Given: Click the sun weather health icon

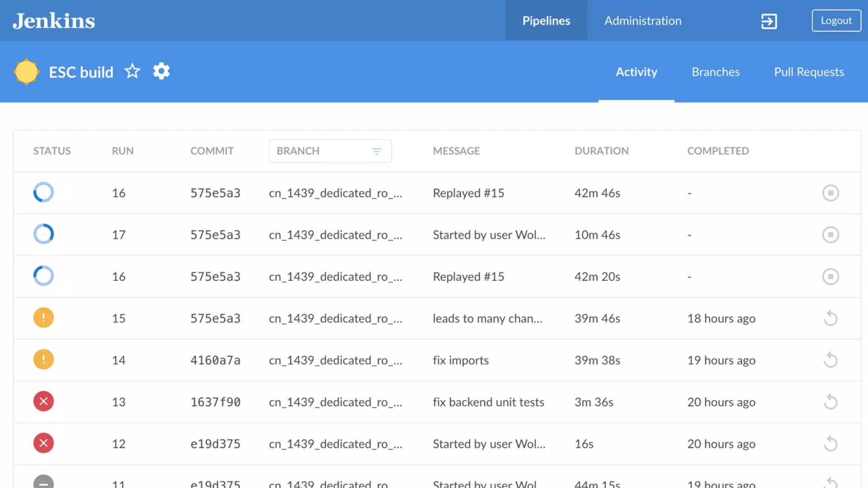Looking at the screenshot, I should (x=26, y=72).
